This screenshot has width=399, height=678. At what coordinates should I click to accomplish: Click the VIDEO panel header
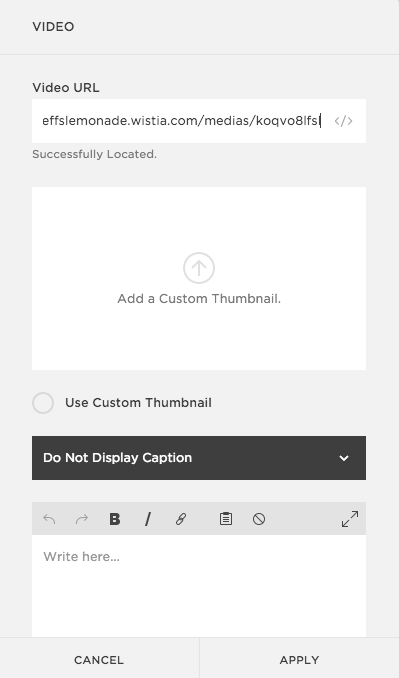(x=53, y=27)
